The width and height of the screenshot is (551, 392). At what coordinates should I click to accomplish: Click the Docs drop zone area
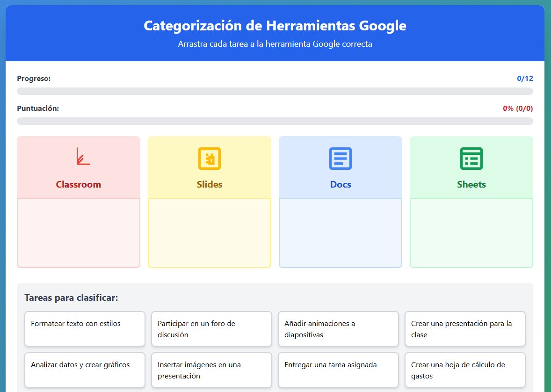click(x=341, y=233)
